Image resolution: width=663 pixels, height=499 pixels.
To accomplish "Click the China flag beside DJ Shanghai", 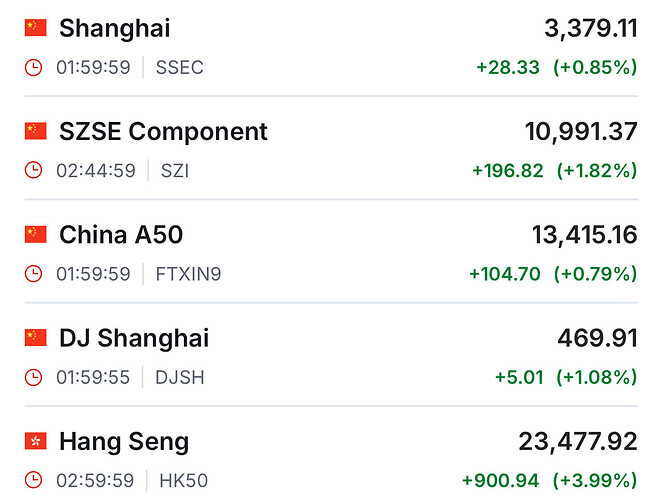I will click(x=36, y=338).
